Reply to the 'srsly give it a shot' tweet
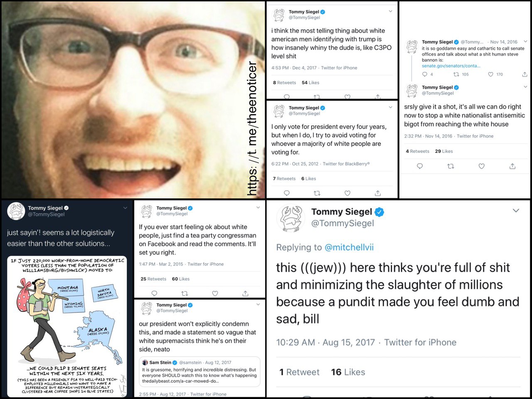The height and width of the screenshot is (399, 532). tap(420, 166)
